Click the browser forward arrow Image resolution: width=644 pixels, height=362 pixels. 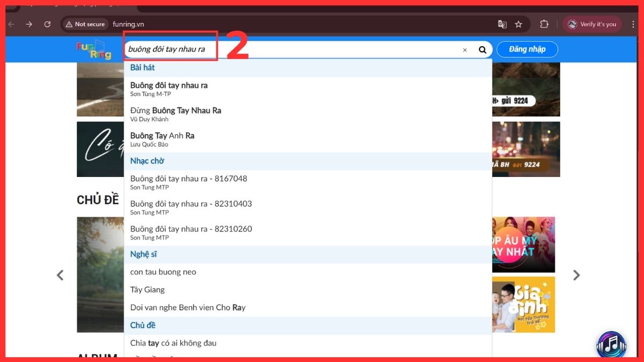[29, 24]
